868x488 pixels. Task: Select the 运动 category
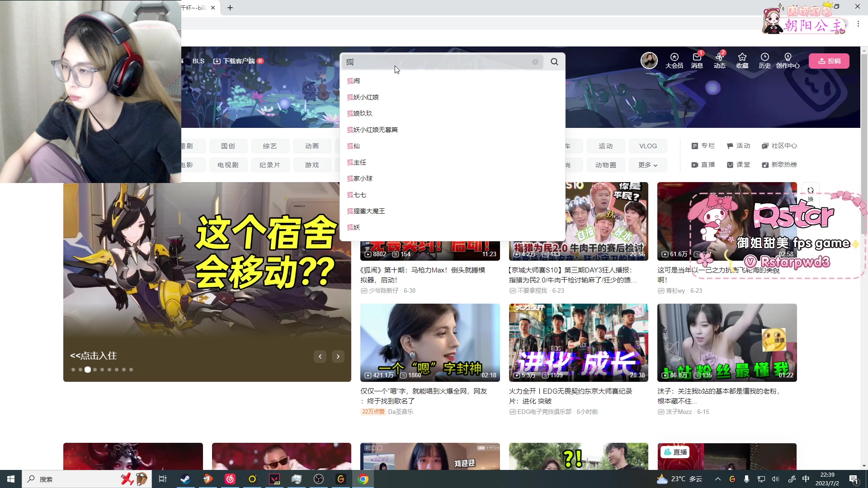coord(606,146)
